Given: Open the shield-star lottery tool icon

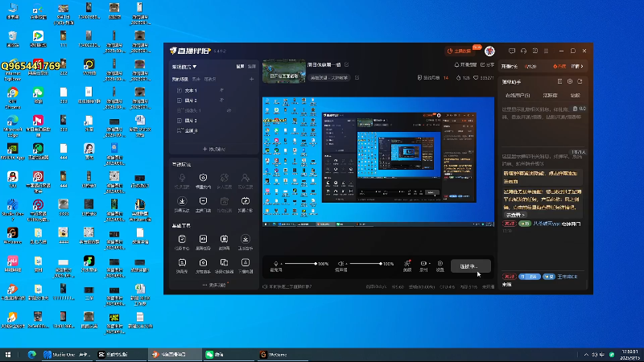Looking at the screenshot, I should [x=203, y=178].
